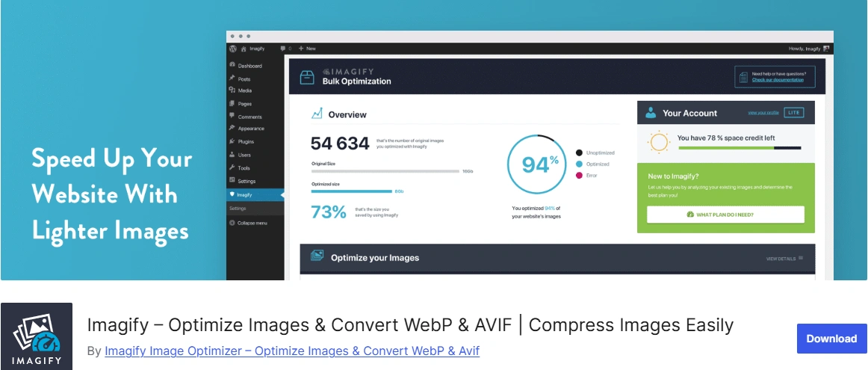This screenshot has width=868, height=370.
Task: Open the Howdy, Imagify account menu
Action: pyautogui.click(x=809, y=49)
